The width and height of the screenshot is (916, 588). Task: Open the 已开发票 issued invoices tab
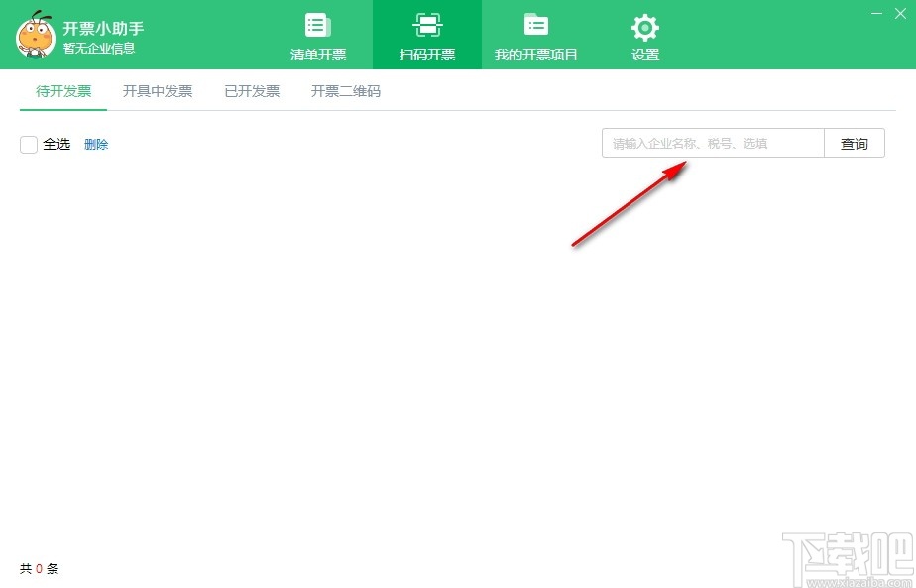(x=251, y=89)
